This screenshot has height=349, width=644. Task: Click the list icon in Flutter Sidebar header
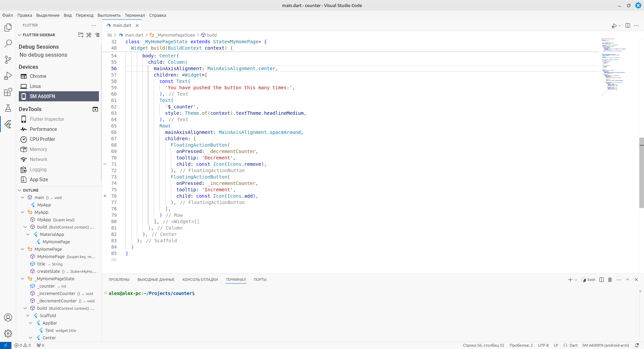pos(97,35)
